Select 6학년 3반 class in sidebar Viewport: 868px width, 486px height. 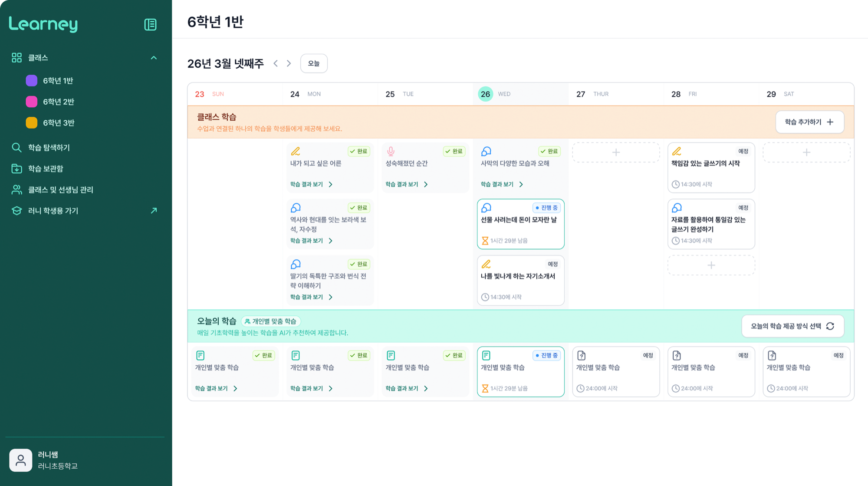click(58, 123)
